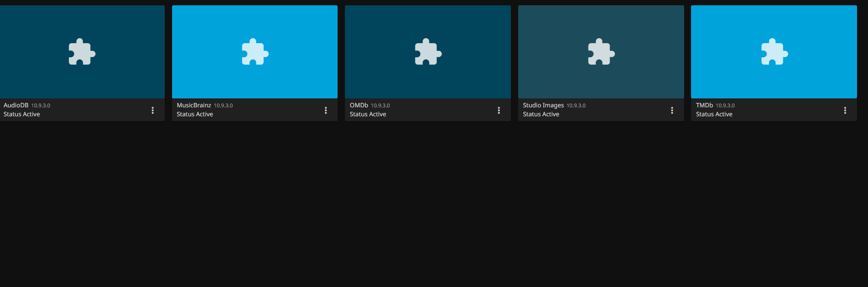
Task: Click the MusicBrainz plugin puzzle icon
Action: point(255,52)
